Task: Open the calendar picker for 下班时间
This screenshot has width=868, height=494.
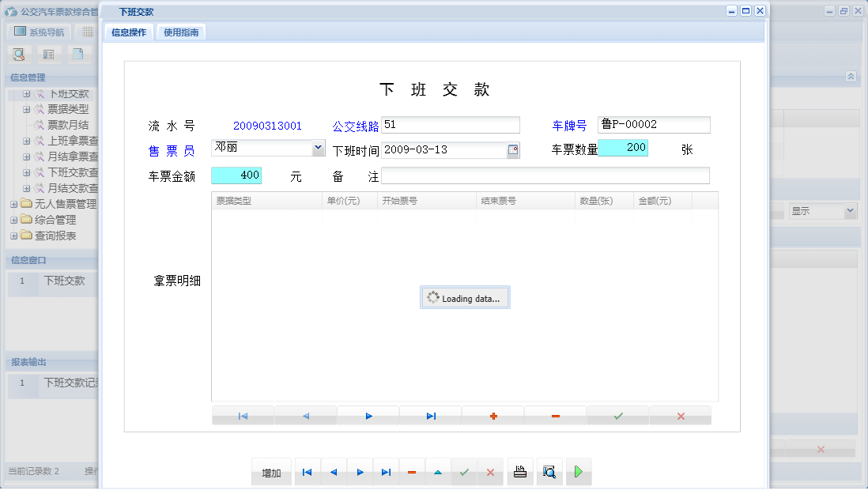Action: (x=514, y=149)
